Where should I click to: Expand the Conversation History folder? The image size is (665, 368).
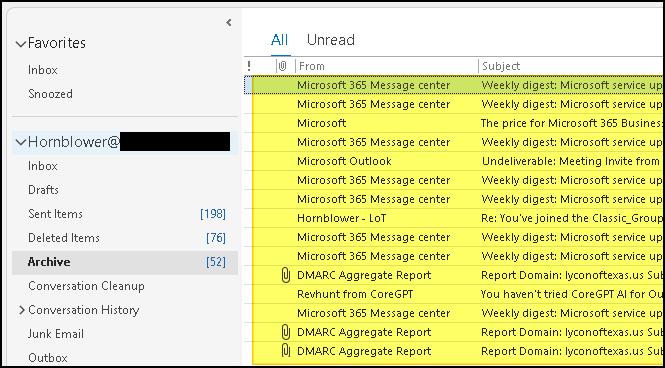click(22, 310)
